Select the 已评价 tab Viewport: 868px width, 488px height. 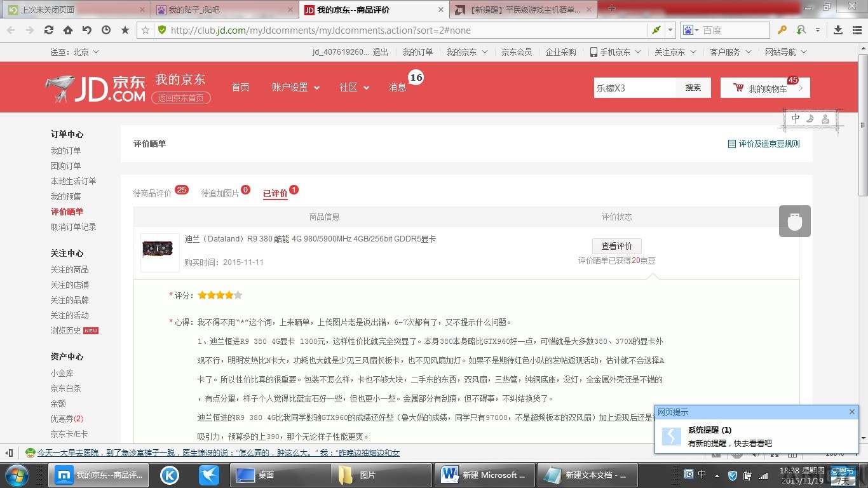275,193
